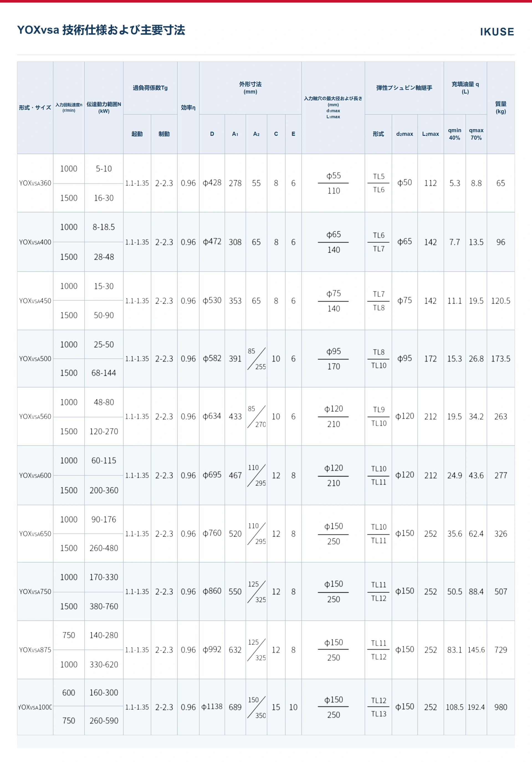Click the 形式・サイズ column header
The image size is (532, 762).
[35, 108]
